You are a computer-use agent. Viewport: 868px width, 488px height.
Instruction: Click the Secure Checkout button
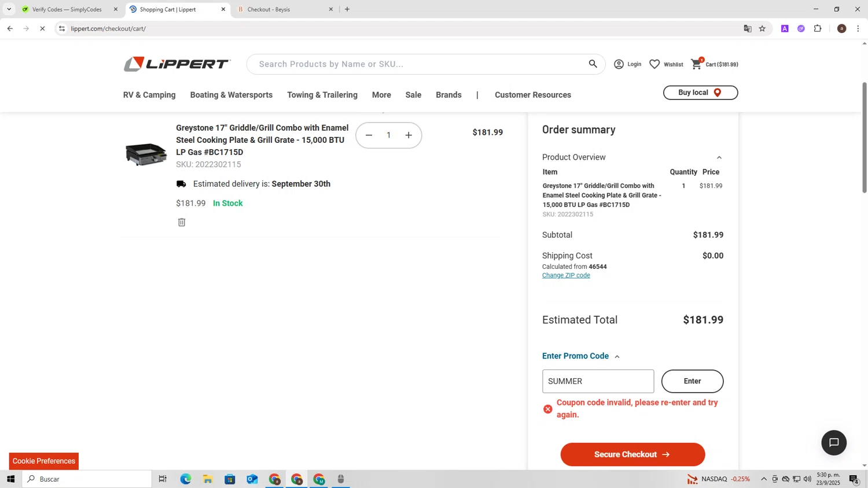point(632,454)
